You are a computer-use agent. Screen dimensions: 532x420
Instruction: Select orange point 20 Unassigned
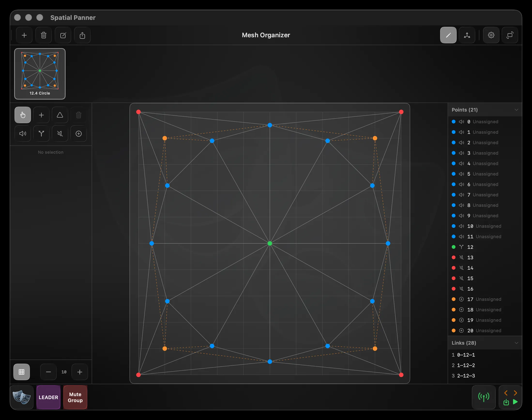point(485,330)
